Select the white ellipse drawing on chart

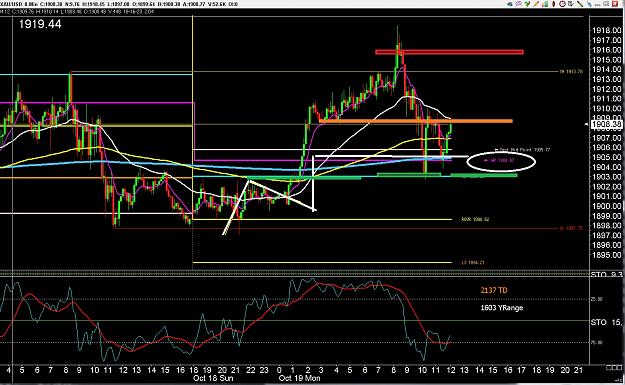click(501, 161)
